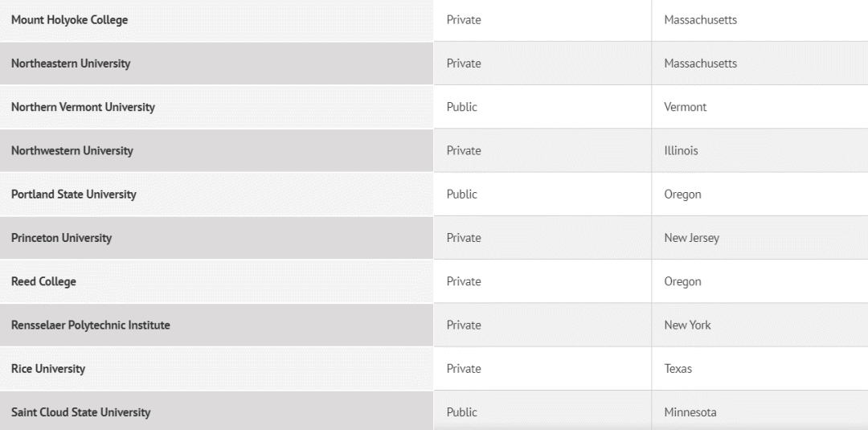Click New Jersey state cell

tap(691, 238)
